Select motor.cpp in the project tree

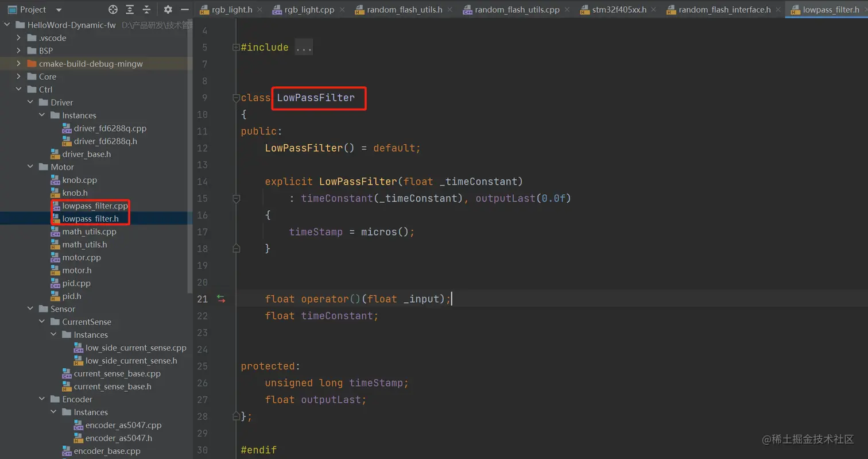[x=82, y=257]
